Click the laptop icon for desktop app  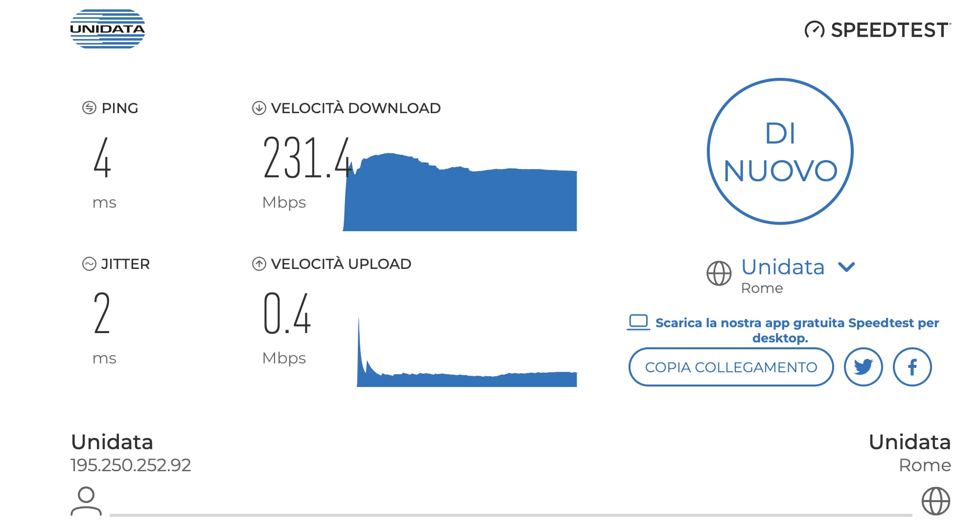[638, 322]
